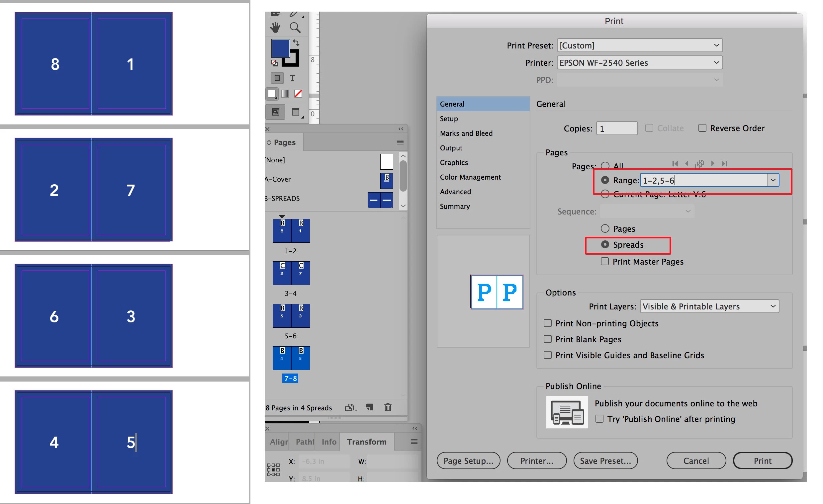
Task: Open the Print Layers dropdown
Action: coord(709,306)
